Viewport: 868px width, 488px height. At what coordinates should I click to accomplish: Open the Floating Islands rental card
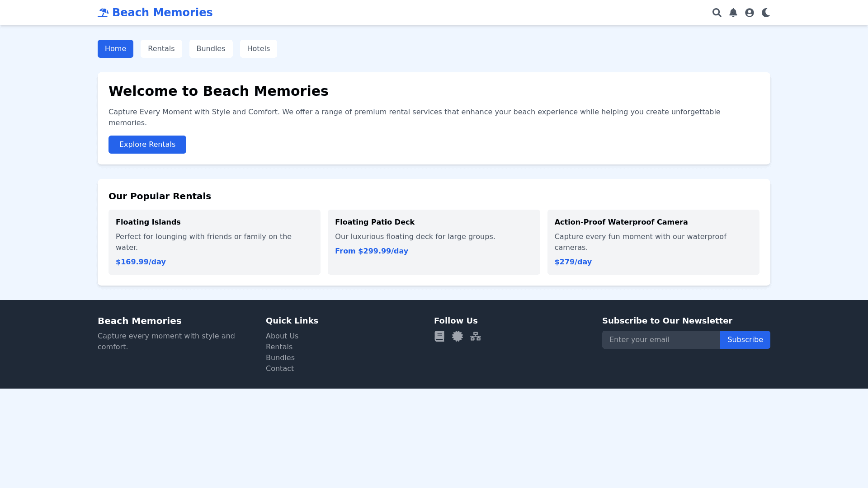(x=214, y=242)
